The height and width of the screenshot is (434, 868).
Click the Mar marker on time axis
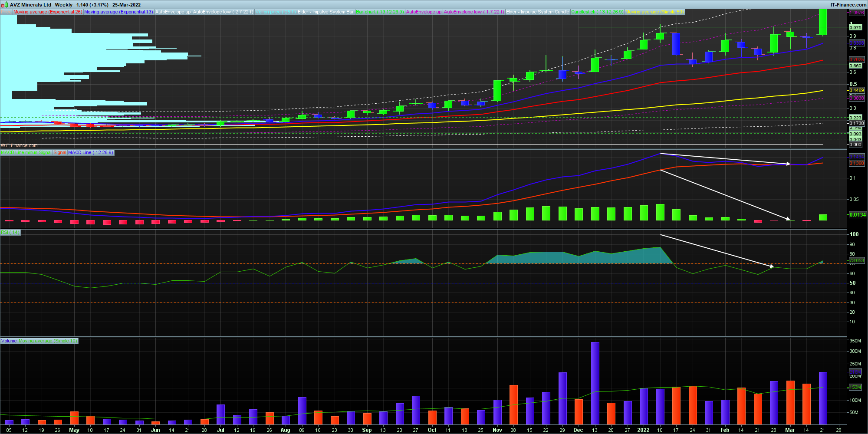pos(790,430)
